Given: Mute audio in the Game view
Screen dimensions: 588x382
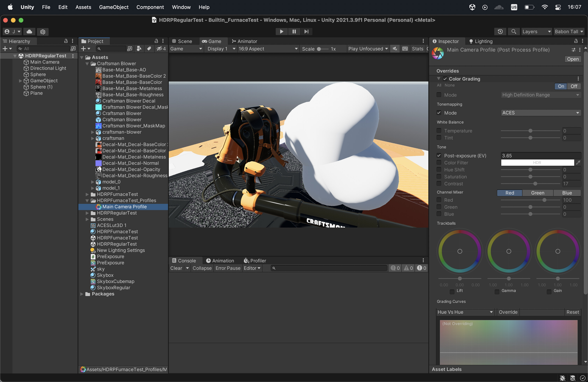Looking at the screenshot, I should click(x=395, y=49).
